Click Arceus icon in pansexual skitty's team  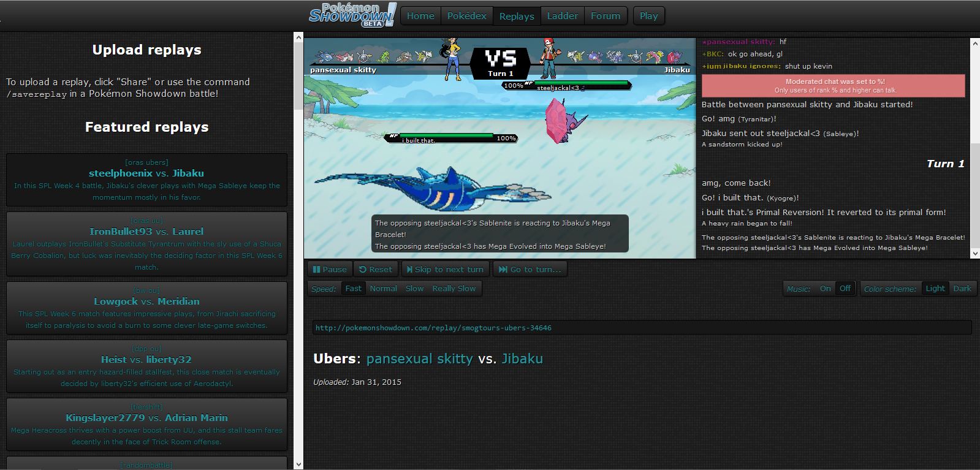tap(423, 56)
